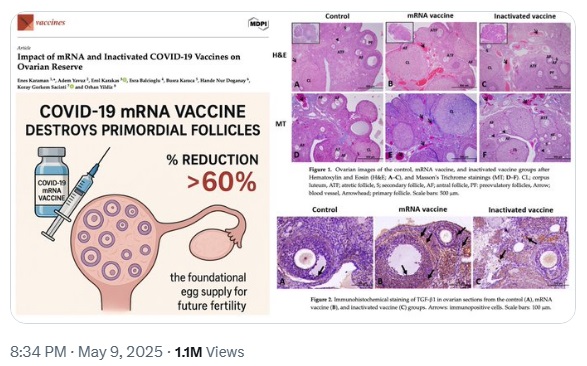Click the syringe illustration
Screen dimensions: 587x366
(77, 193)
